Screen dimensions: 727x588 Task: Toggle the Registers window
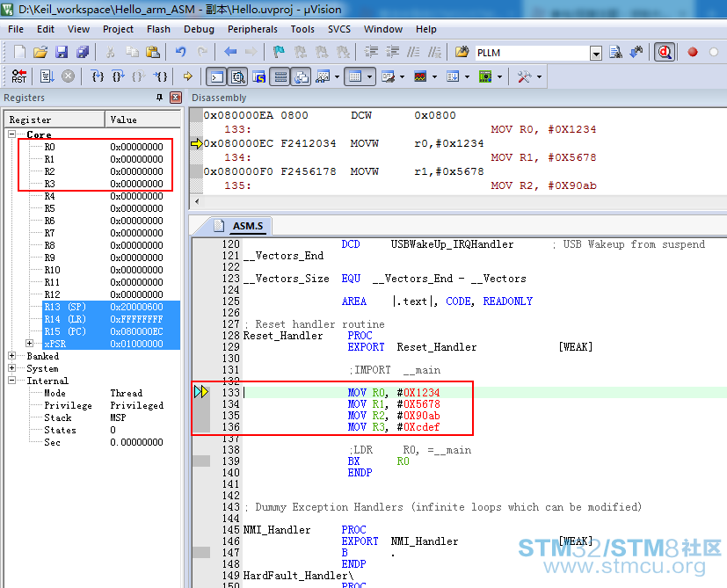pyautogui.click(x=280, y=76)
